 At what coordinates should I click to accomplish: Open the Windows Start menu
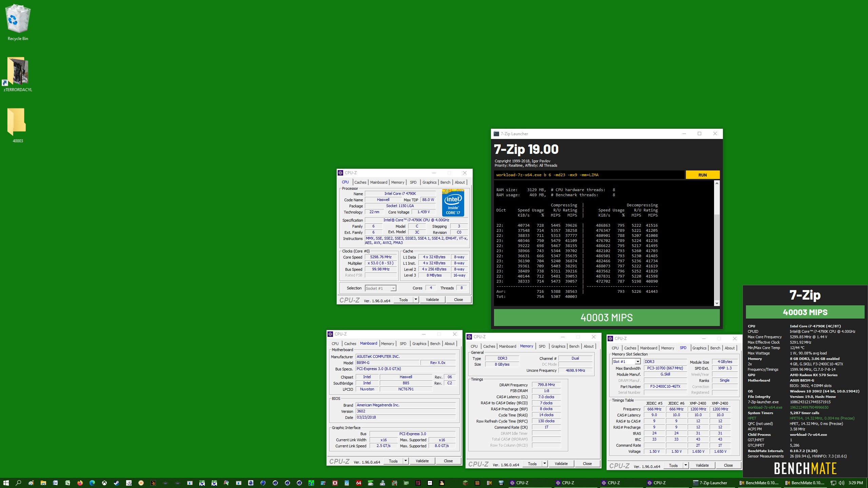(x=6, y=483)
